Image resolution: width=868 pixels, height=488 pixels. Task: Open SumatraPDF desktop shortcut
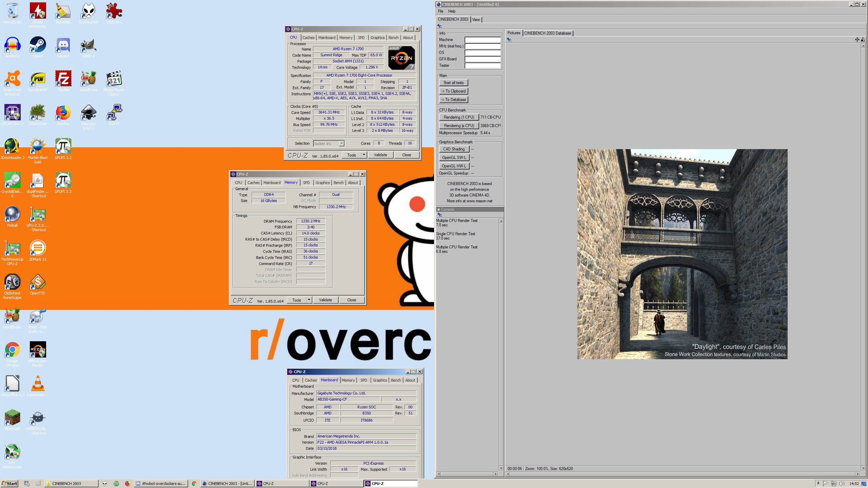coord(38,81)
